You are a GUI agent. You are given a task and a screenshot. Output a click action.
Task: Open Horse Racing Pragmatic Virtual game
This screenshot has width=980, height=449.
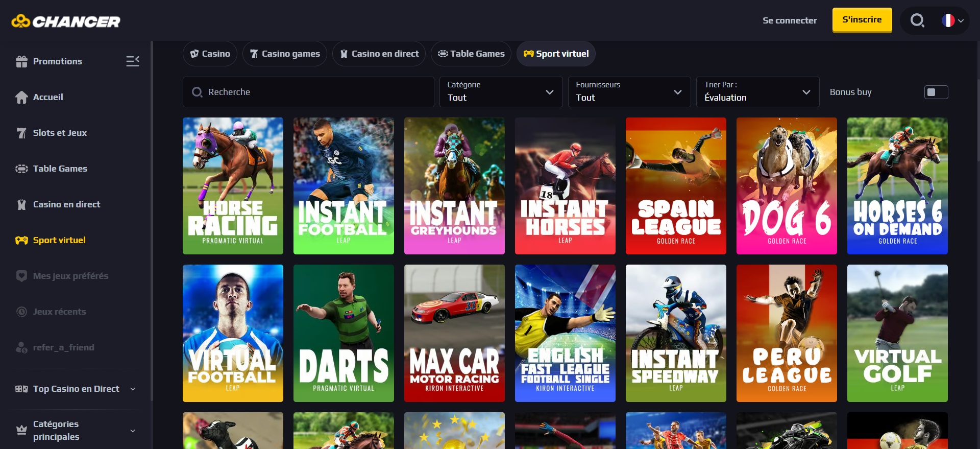pos(233,186)
